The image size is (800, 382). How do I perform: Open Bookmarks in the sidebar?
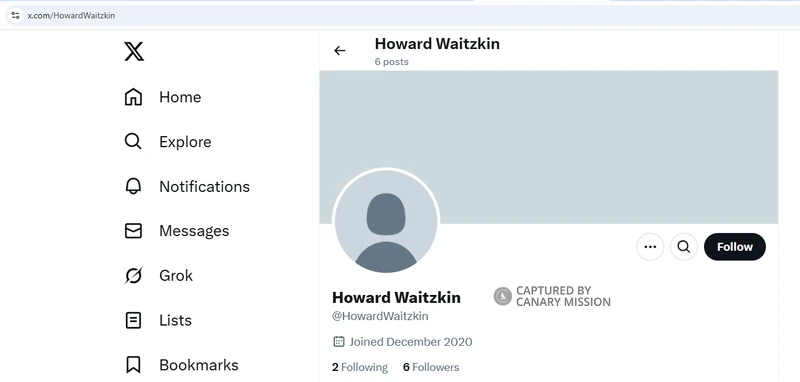[182, 365]
